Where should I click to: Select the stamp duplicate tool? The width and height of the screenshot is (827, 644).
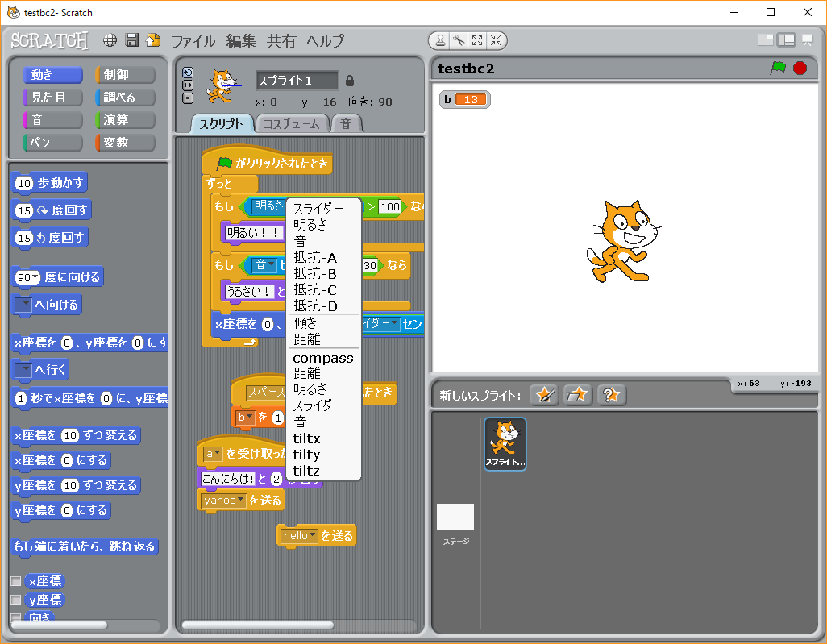click(440, 40)
